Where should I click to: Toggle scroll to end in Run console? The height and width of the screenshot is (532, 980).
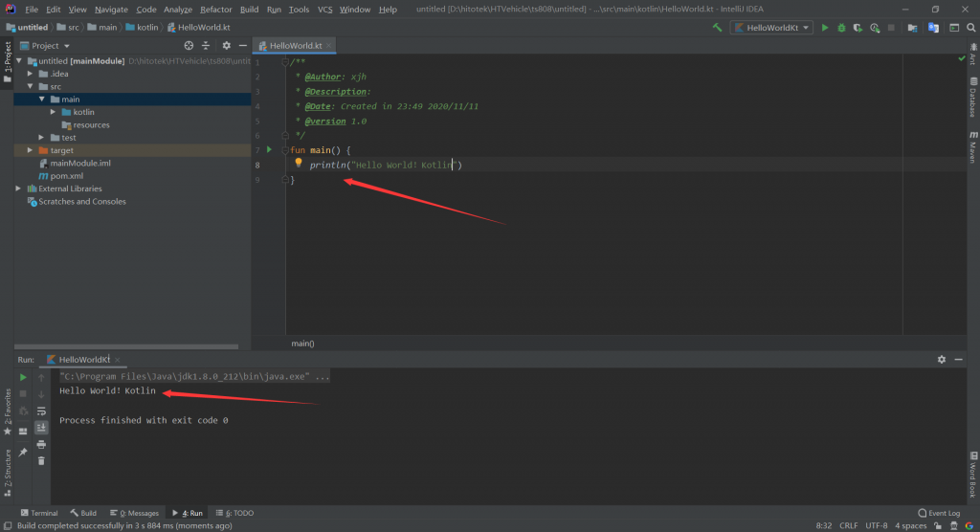[41, 428]
